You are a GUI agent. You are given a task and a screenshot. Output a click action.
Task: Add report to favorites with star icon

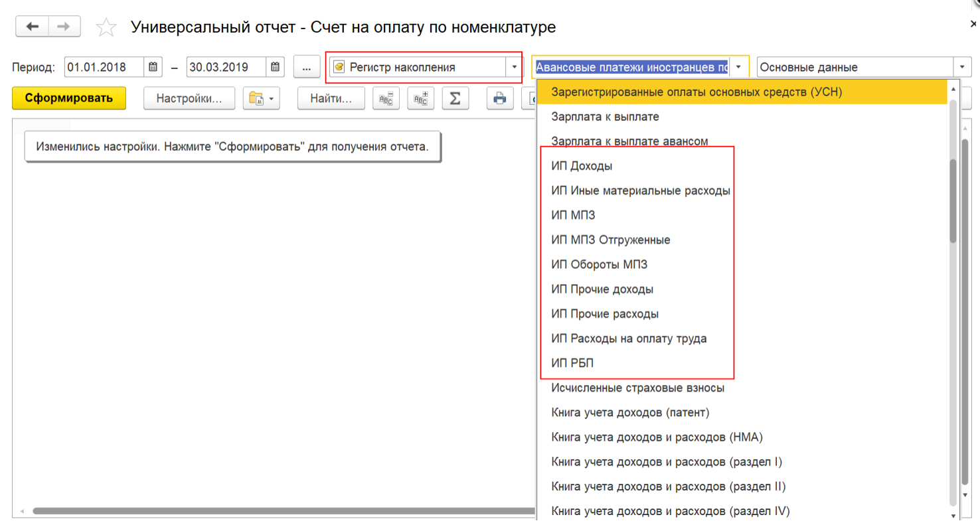(106, 27)
